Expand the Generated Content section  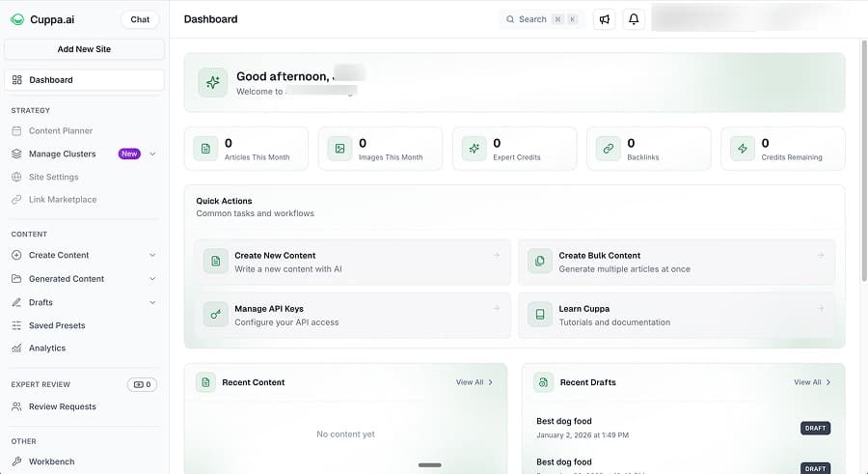152,279
